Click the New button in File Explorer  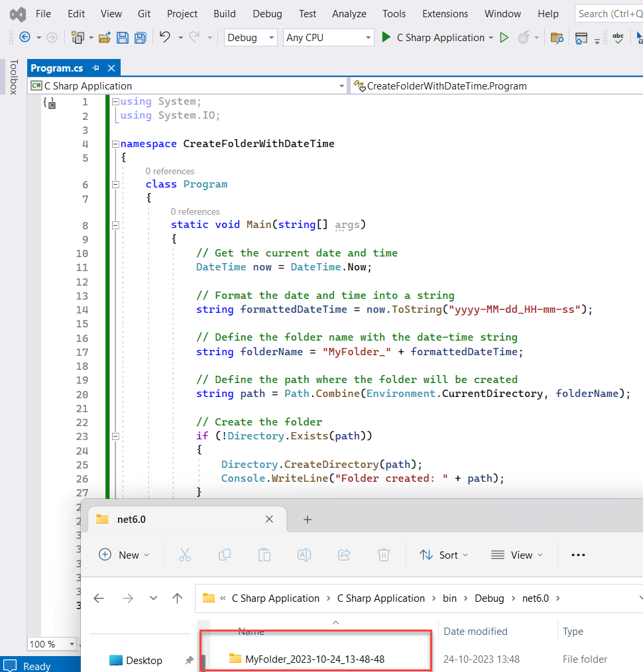tap(124, 555)
